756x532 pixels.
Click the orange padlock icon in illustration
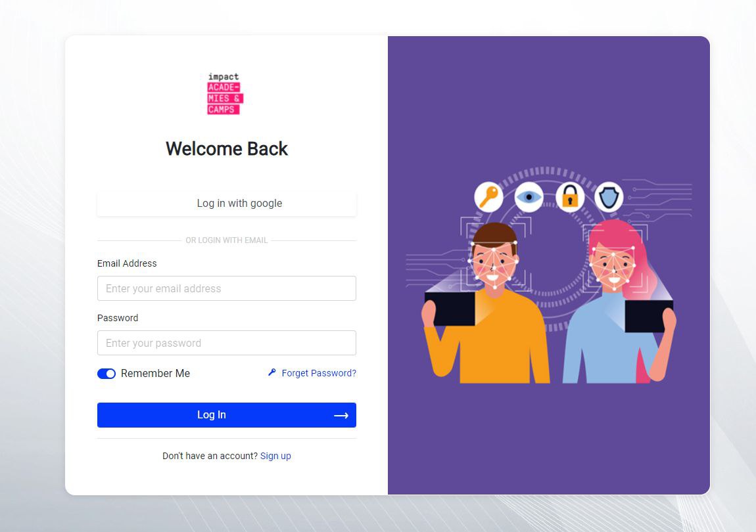570,196
